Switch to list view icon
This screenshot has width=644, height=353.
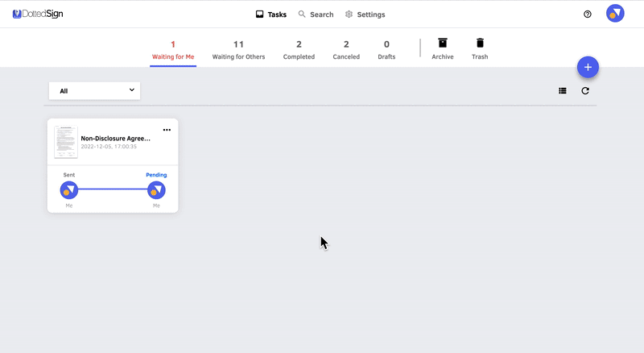[563, 91]
